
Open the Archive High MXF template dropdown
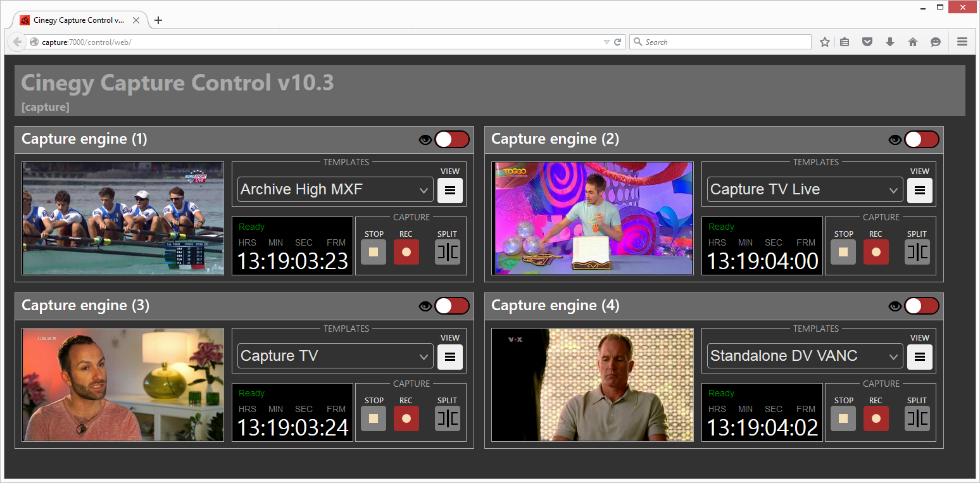(x=336, y=189)
